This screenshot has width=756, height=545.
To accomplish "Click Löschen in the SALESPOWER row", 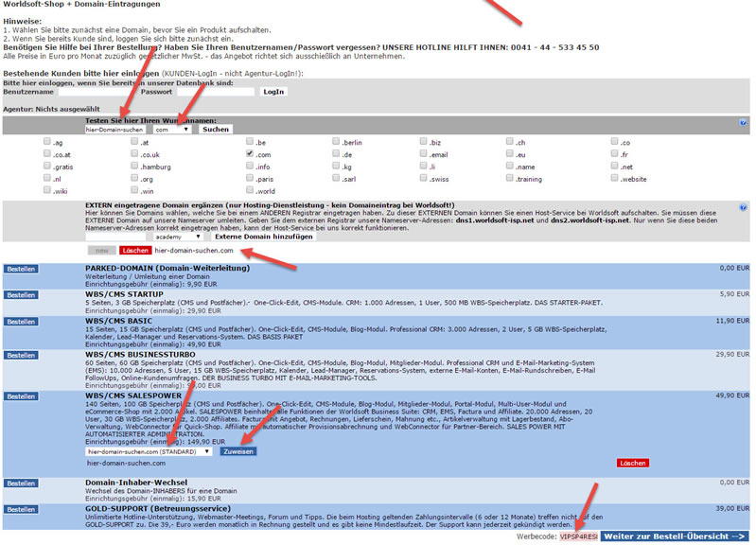I will point(633,463).
